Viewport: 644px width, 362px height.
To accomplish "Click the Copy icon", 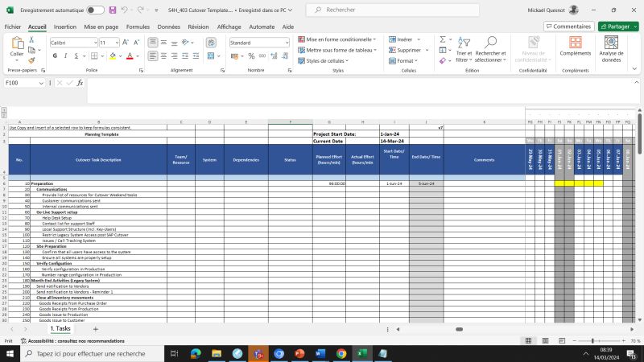I will click(x=31, y=50).
